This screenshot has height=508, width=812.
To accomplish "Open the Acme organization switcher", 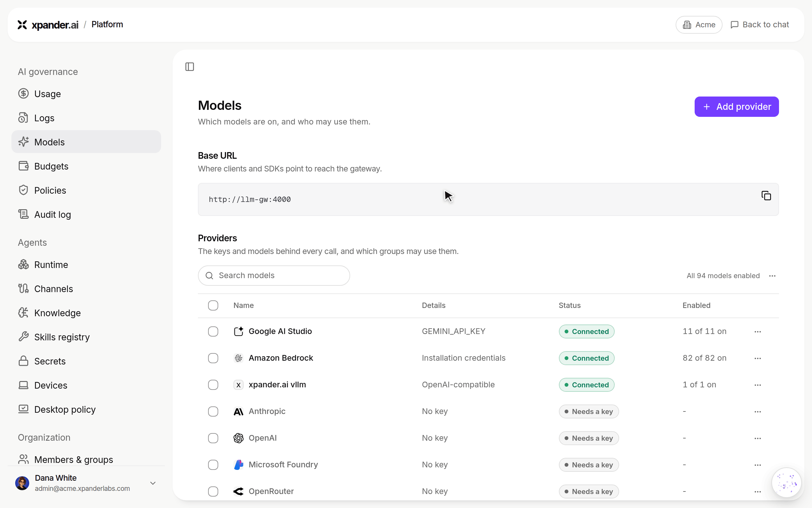I will [x=698, y=24].
